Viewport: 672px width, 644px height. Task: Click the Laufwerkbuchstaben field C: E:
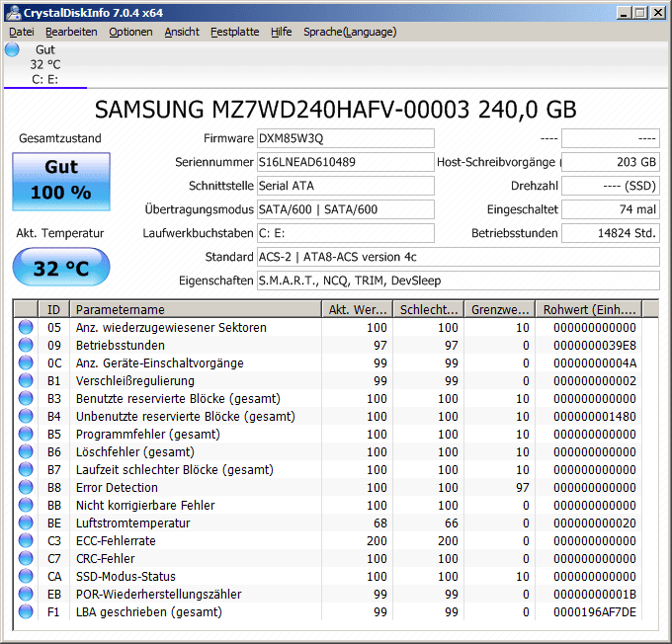(346, 233)
